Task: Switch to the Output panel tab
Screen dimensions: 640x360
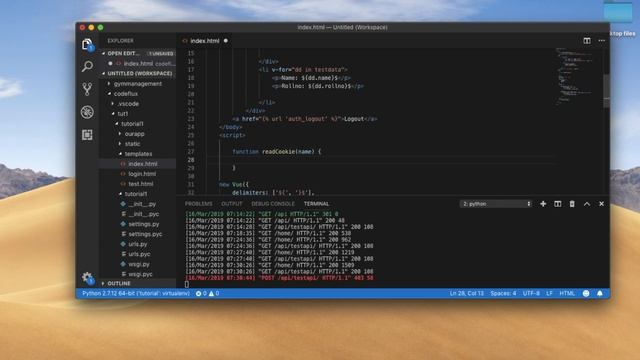Action: click(x=231, y=204)
